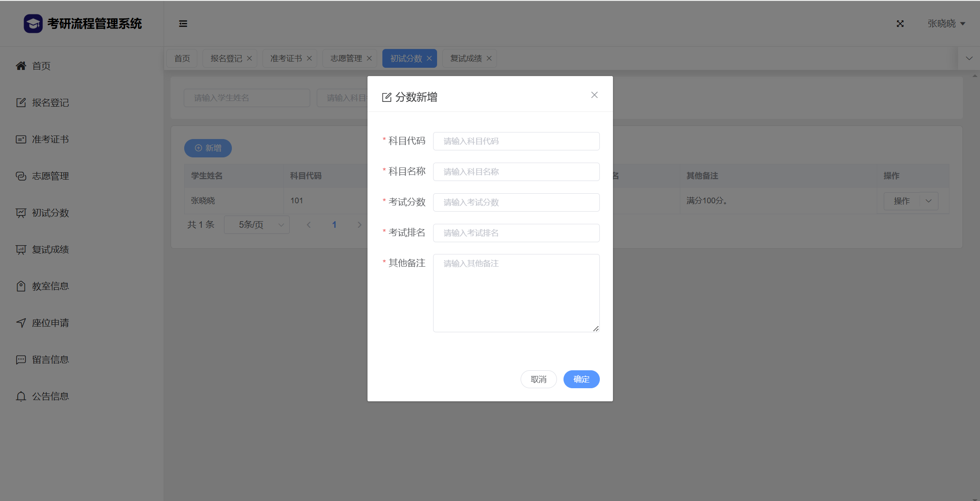The image size is (980, 501).
Task: Switch to the 志愿管理 tab
Action: point(346,59)
